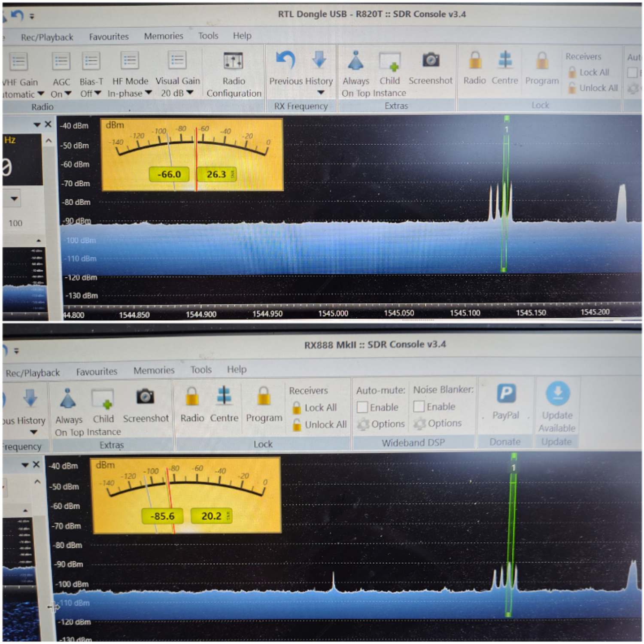The height and width of the screenshot is (644, 644).
Task: Open the dropdown below the frequency display in RTL Dongle panel
Action: [14, 199]
